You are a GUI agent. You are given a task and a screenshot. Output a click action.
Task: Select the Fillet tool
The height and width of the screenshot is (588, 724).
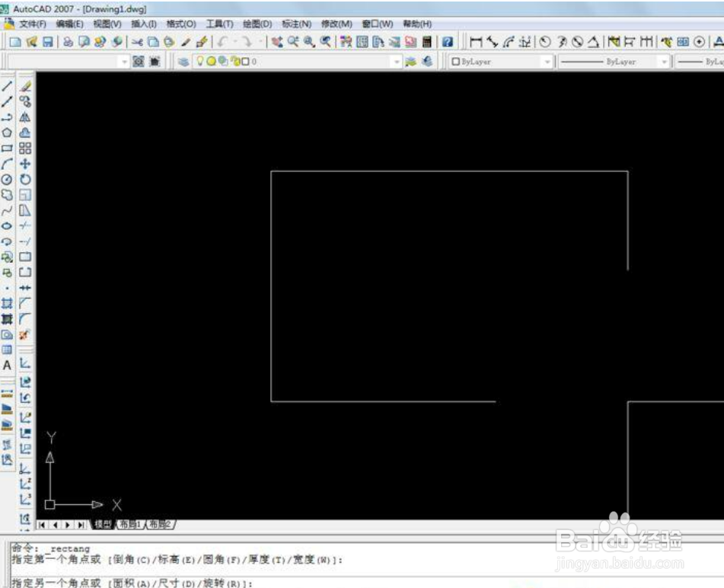[x=25, y=318]
